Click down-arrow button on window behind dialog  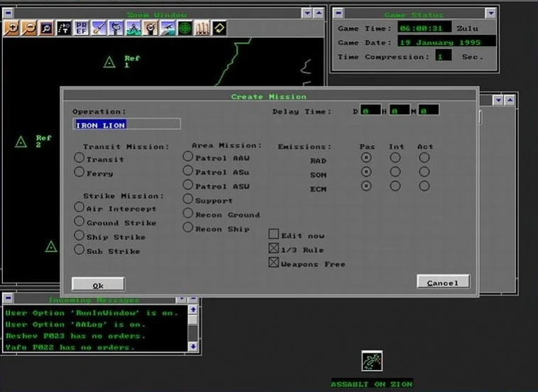pyautogui.click(x=498, y=100)
